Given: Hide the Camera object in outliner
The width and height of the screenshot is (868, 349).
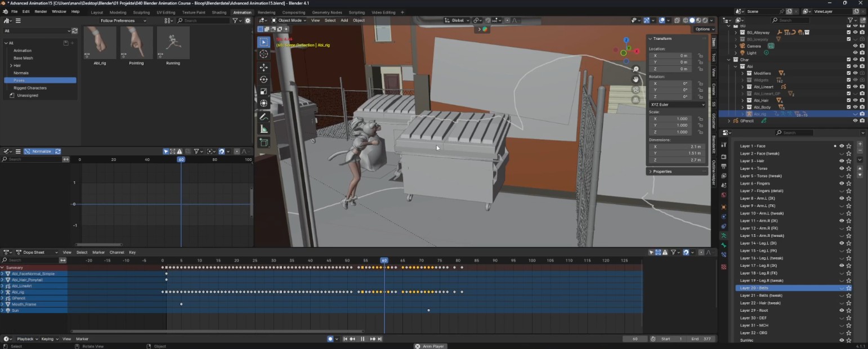Looking at the screenshot, I should 855,46.
